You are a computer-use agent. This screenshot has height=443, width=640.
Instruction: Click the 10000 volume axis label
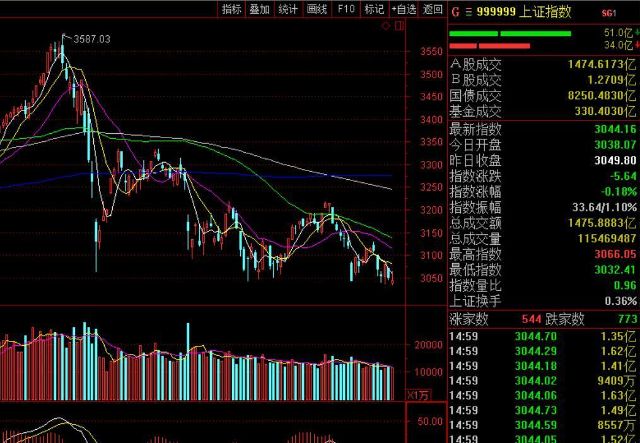tap(429, 372)
